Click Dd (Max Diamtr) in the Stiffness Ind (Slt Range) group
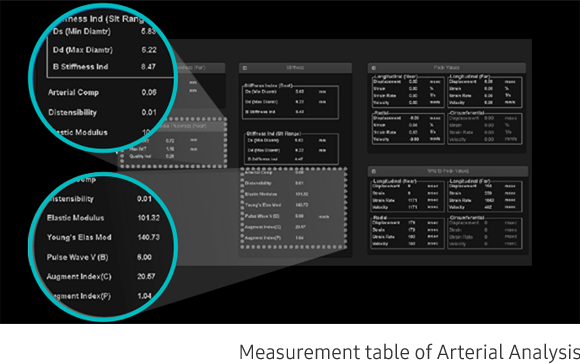This screenshot has width=580, height=364. tap(263, 150)
